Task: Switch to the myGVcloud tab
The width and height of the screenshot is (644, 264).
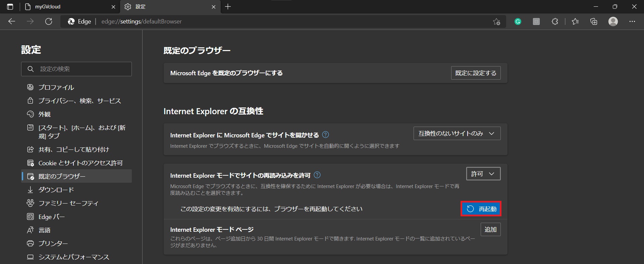Action: click(x=70, y=7)
